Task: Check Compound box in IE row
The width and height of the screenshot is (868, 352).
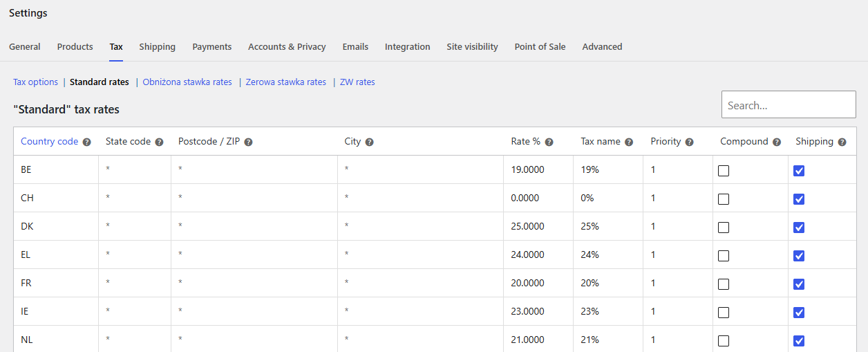Action: point(724,313)
